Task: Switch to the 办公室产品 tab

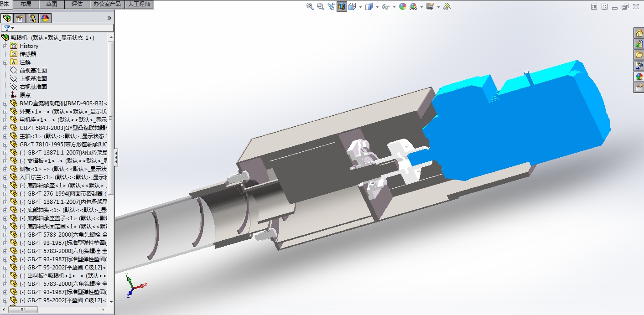Action: tap(107, 4)
